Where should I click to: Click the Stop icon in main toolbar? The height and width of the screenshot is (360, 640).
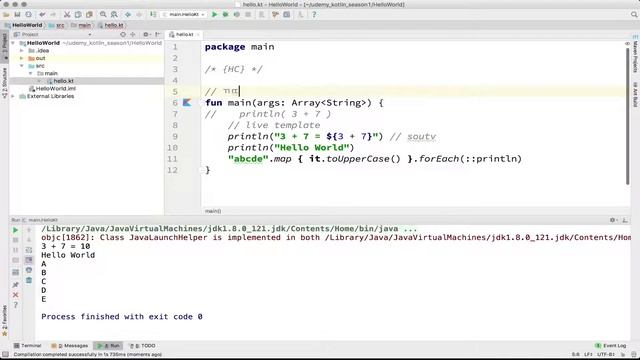tap(248, 15)
